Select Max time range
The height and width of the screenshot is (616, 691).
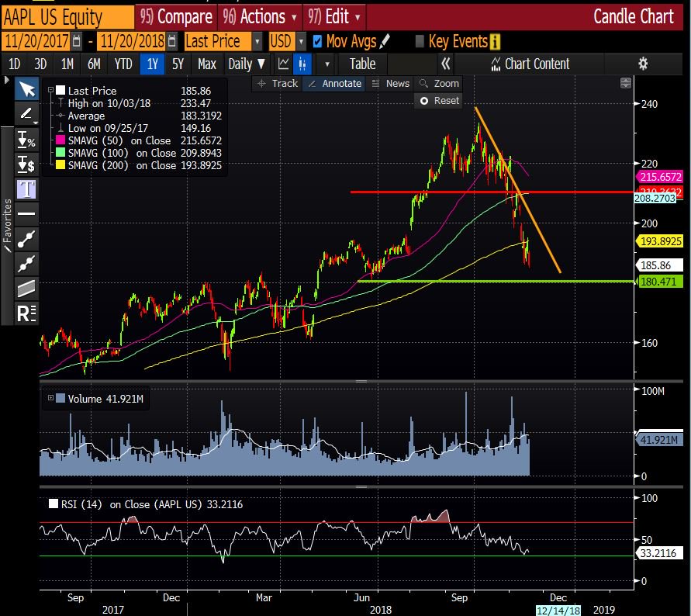[x=207, y=64]
